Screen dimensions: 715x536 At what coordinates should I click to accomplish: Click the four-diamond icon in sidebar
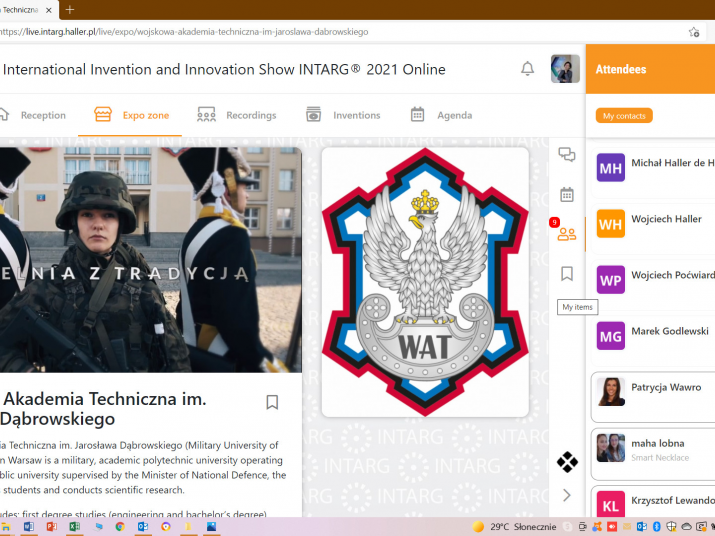click(567, 462)
